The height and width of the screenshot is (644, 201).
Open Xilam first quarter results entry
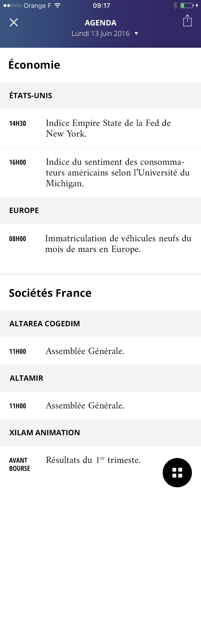pyautogui.click(x=93, y=460)
